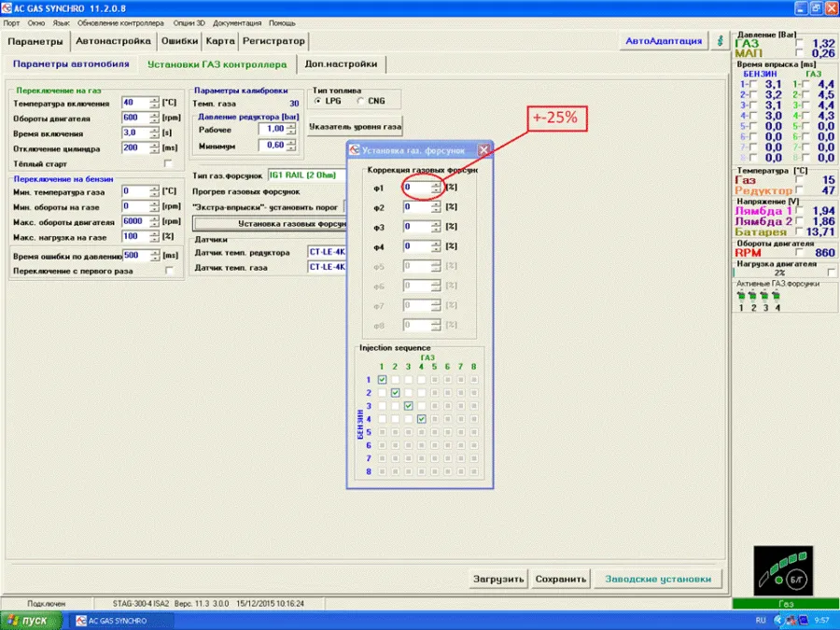Open the Обновление контроллера menu

[x=120, y=23]
